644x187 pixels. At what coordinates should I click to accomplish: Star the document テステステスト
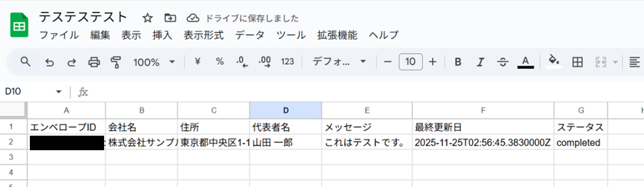pyautogui.click(x=147, y=18)
